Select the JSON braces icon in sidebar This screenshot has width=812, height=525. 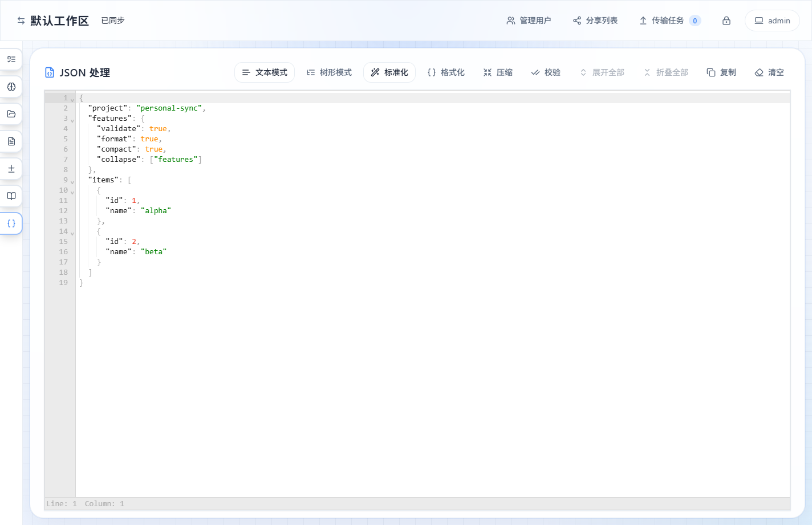coord(11,223)
